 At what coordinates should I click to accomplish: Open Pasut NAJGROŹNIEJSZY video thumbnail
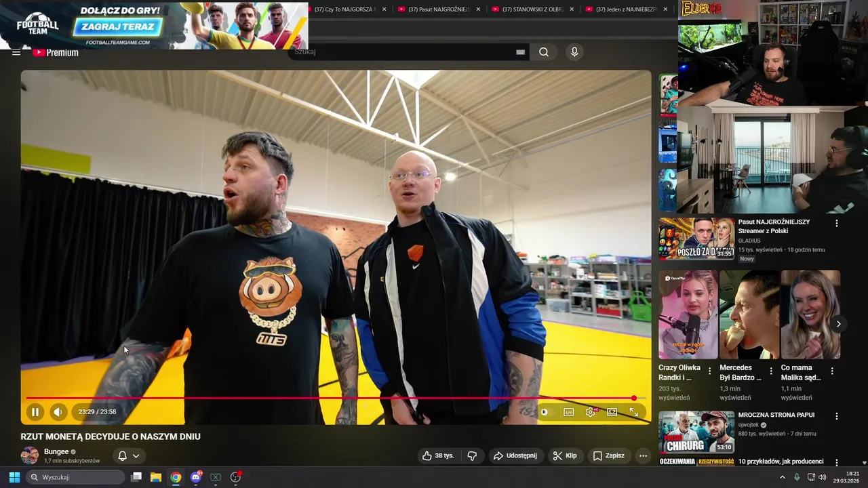click(696, 239)
